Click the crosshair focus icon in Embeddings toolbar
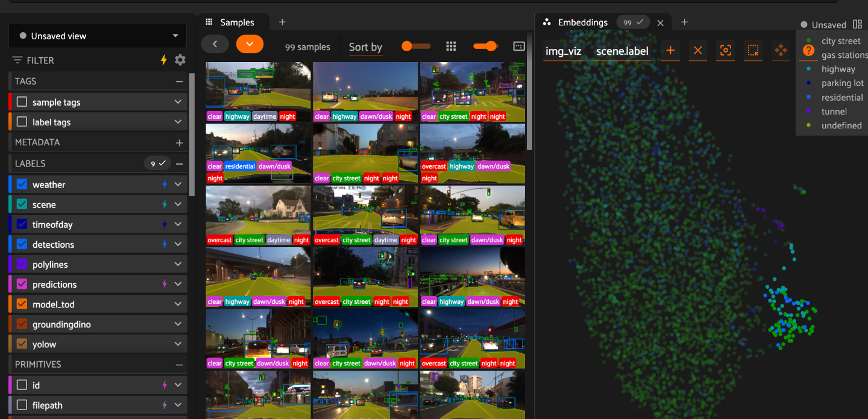This screenshot has height=419, width=868. [726, 51]
